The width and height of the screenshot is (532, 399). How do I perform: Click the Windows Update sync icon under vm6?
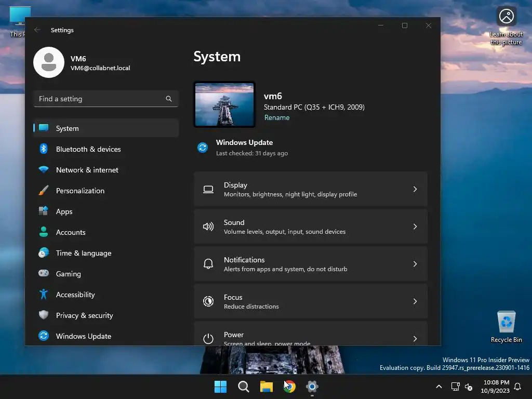coord(203,148)
